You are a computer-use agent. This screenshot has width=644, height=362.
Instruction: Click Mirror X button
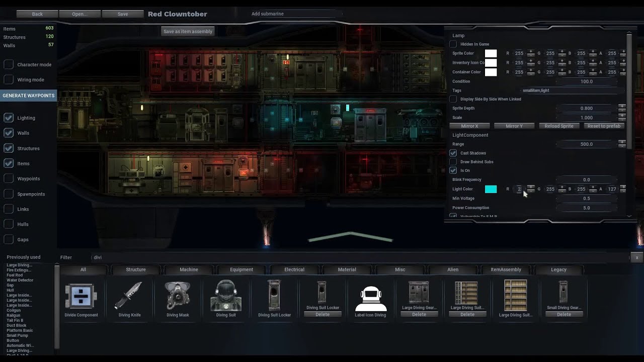[x=469, y=126]
